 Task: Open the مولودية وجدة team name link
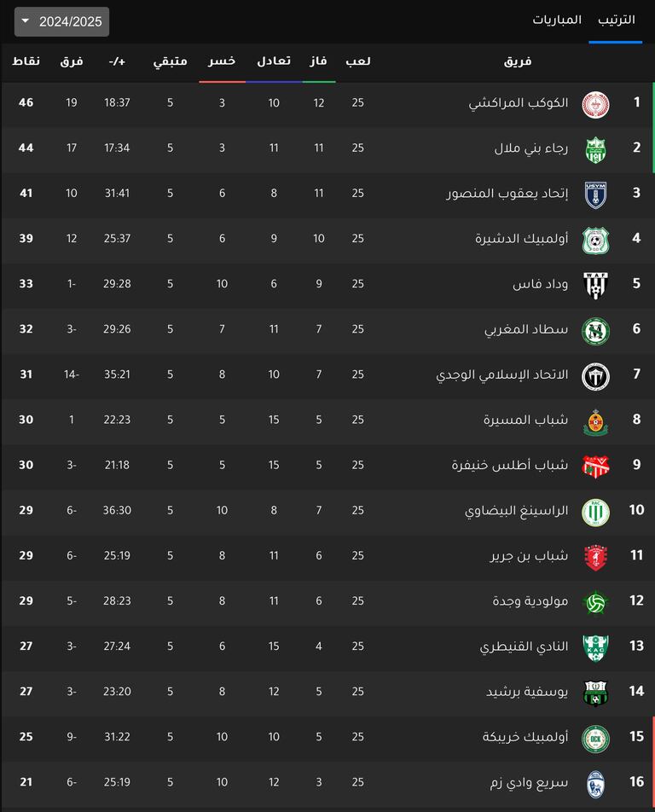point(530,600)
